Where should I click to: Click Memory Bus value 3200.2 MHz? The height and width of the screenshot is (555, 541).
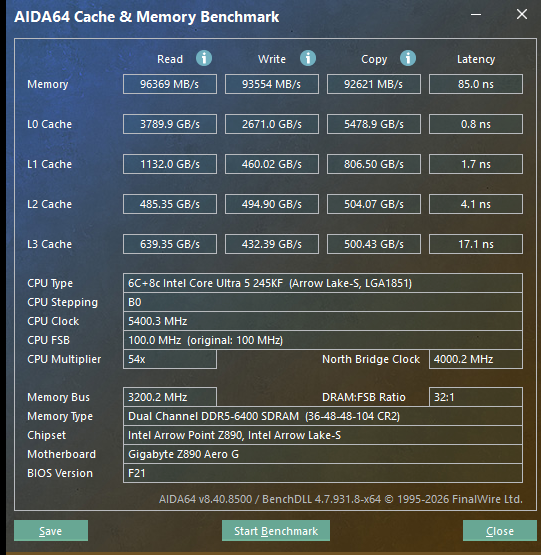pos(170,397)
